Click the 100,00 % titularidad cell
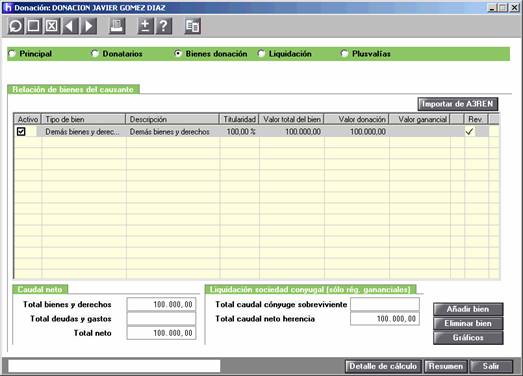 239,132
